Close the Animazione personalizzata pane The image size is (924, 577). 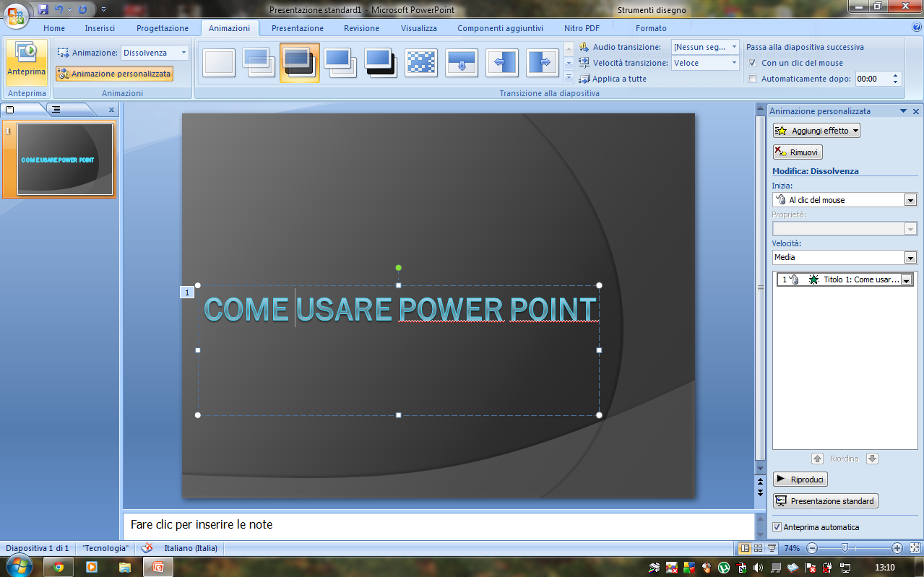click(916, 111)
